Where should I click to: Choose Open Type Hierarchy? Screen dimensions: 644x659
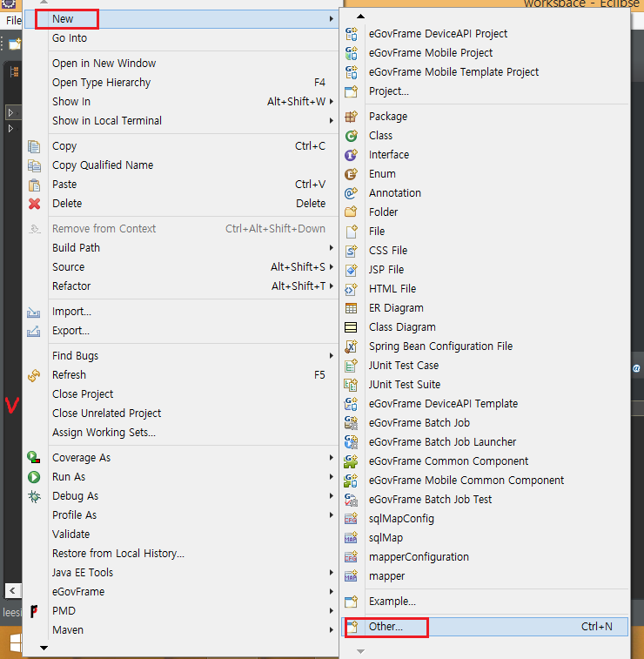[182, 83]
